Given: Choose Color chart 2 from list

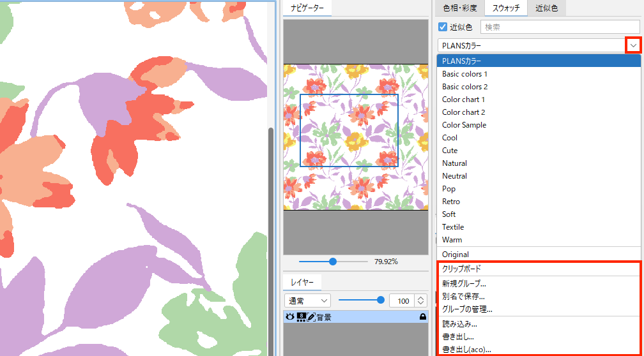Looking at the screenshot, I should [539, 112].
